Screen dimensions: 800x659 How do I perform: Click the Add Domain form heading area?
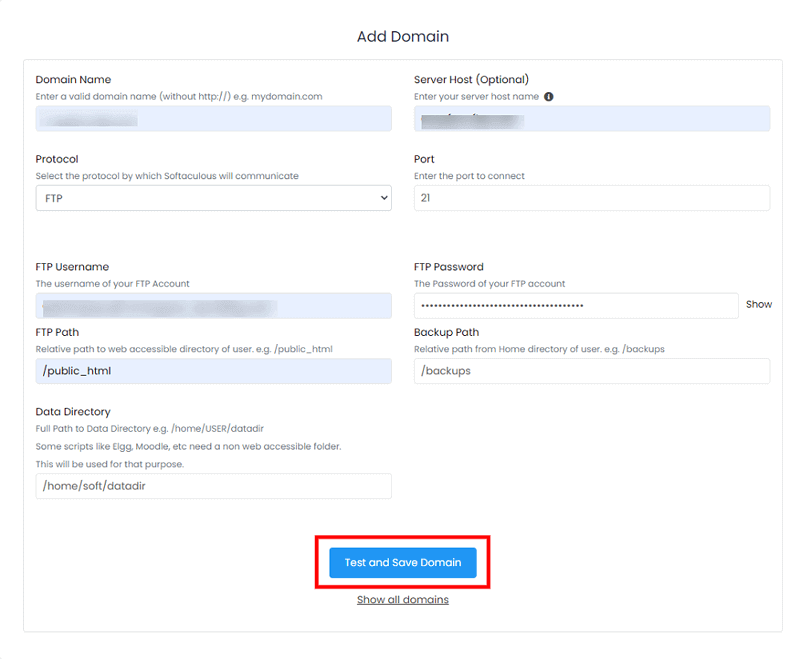tap(402, 36)
